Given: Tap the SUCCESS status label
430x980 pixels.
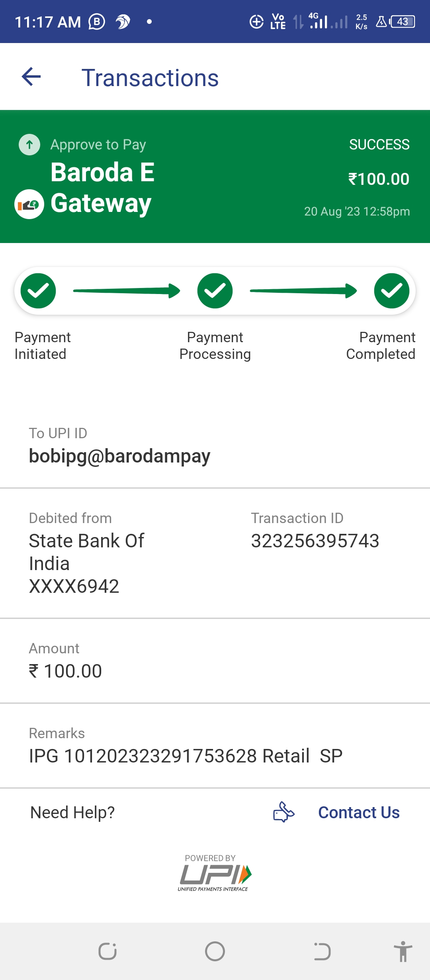Looking at the screenshot, I should click(379, 144).
